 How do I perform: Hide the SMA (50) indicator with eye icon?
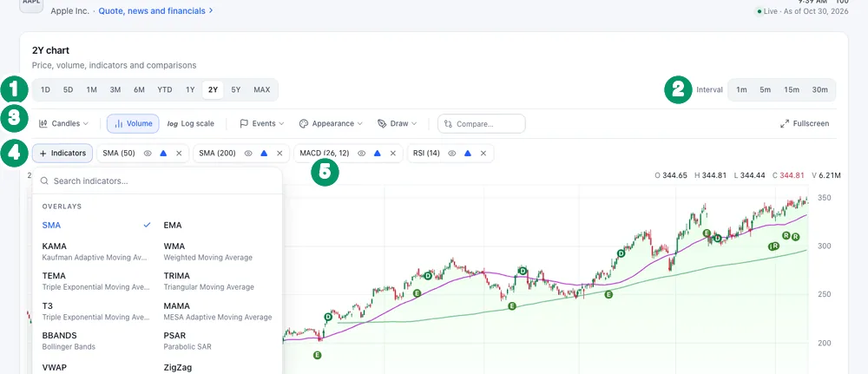[x=148, y=154]
